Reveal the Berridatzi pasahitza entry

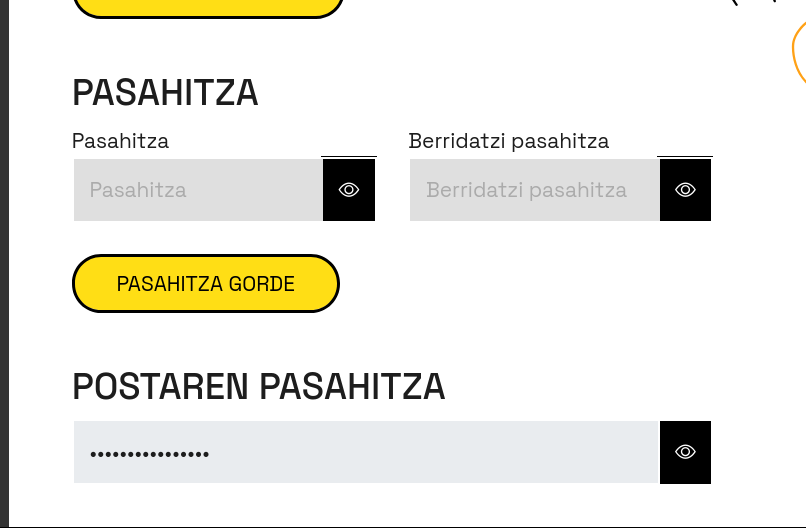(x=685, y=190)
